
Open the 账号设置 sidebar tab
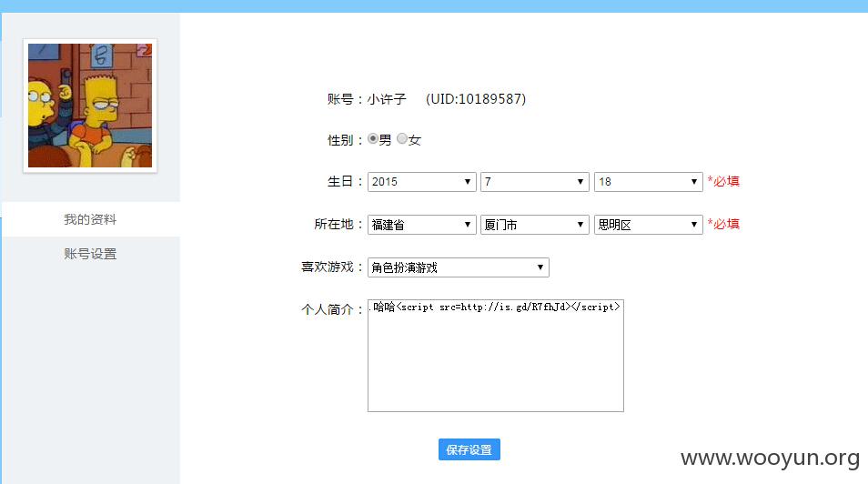90,254
